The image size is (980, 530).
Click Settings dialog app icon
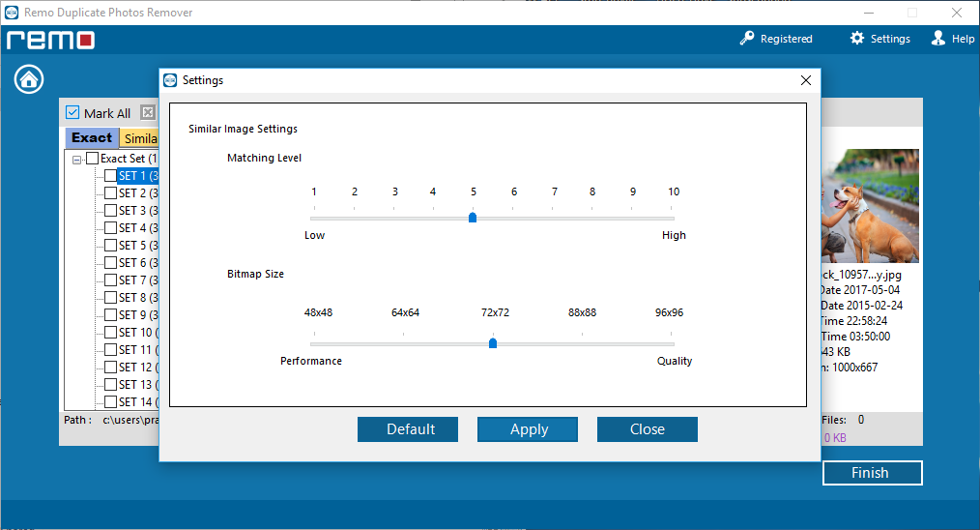coord(170,80)
